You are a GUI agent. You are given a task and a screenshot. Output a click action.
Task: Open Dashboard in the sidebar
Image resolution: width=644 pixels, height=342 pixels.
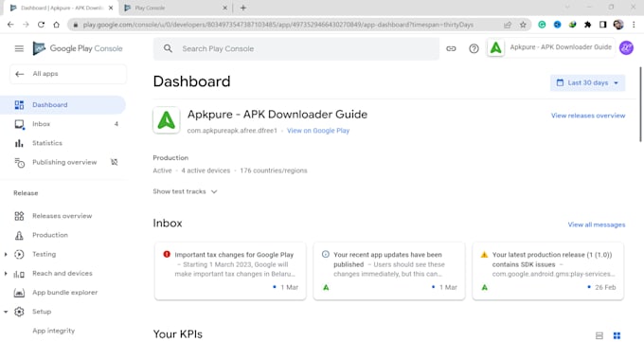click(x=63, y=105)
